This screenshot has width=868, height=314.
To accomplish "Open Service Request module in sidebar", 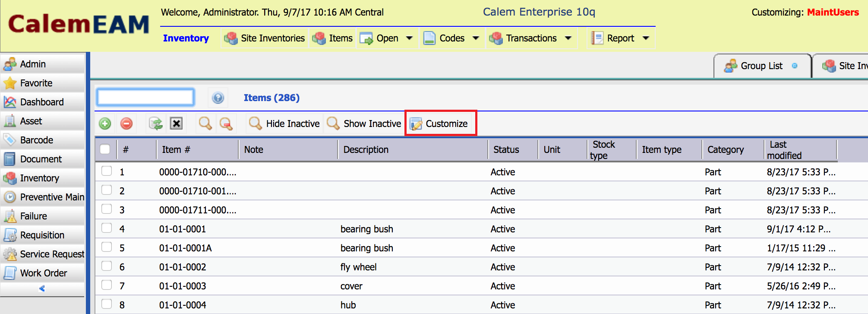I will point(42,254).
